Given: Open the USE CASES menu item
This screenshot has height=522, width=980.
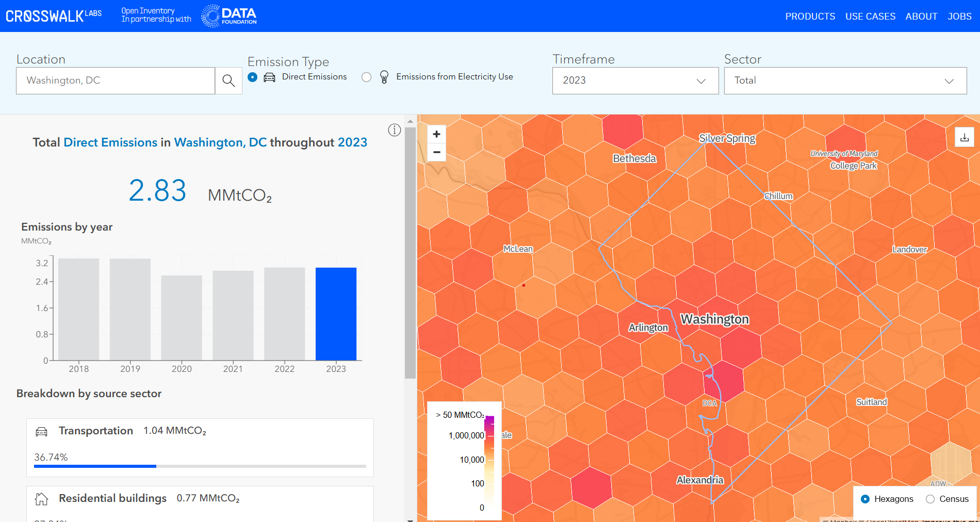Looking at the screenshot, I should coord(870,17).
